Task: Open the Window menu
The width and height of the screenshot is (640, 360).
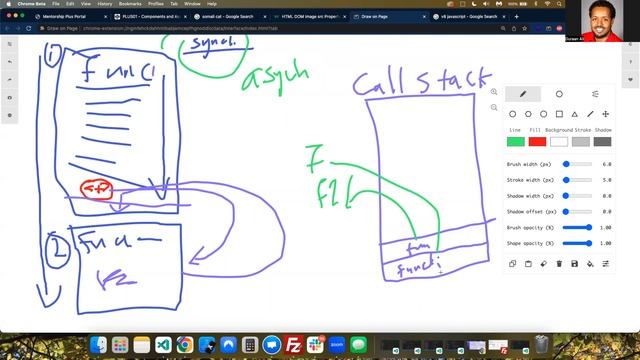Action: (x=192, y=4)
